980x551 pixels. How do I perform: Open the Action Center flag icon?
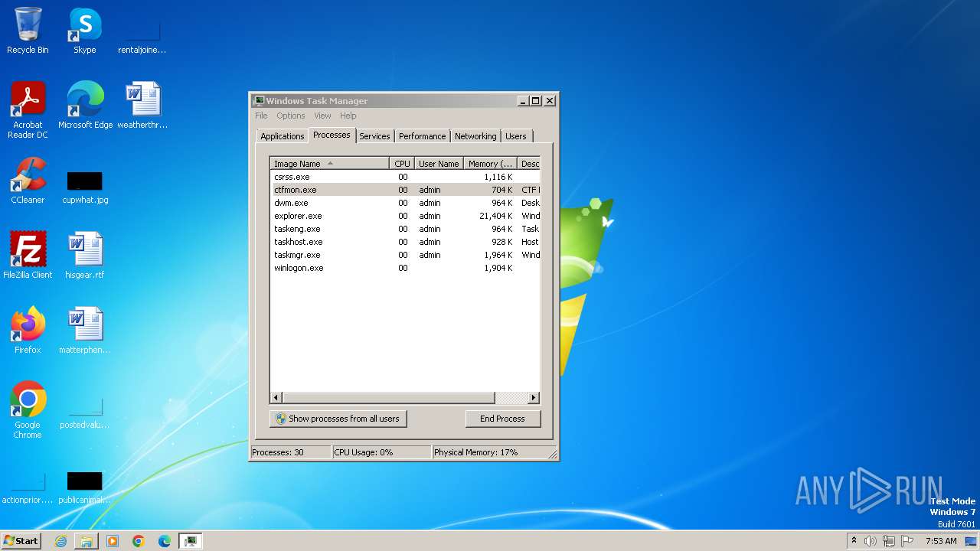coord(906,541)
